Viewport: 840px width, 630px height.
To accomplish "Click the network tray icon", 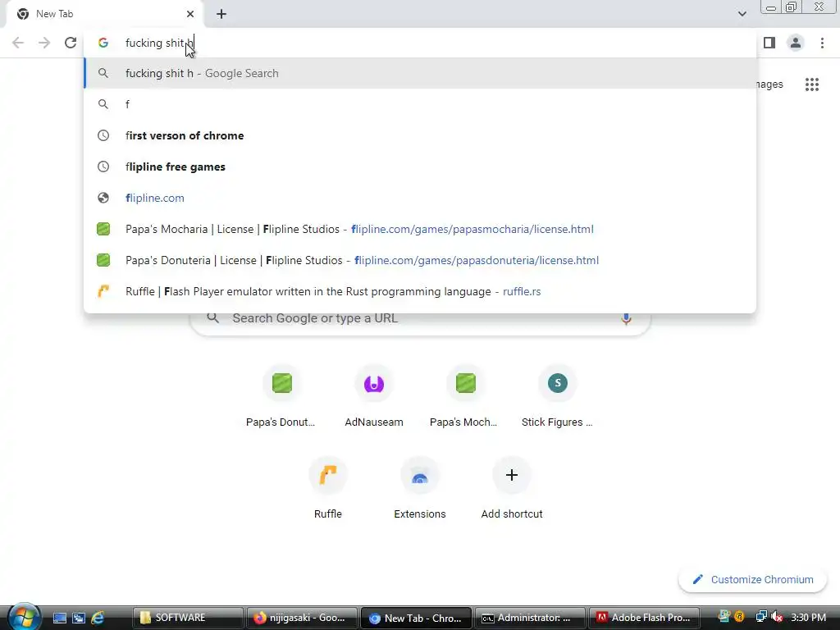I will tap(760, 617).
